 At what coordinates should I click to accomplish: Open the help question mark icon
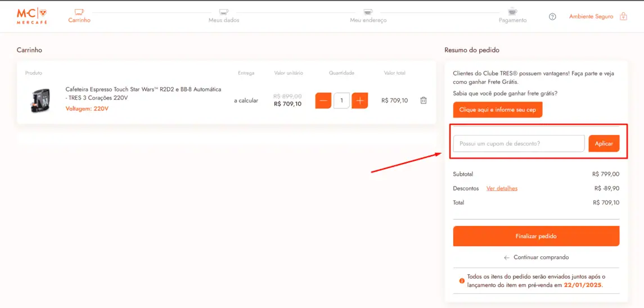552,17
